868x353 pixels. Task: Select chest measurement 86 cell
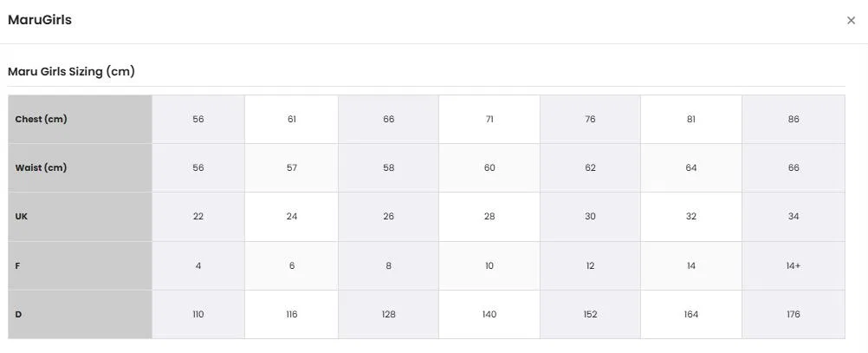[x=794, y=119]
